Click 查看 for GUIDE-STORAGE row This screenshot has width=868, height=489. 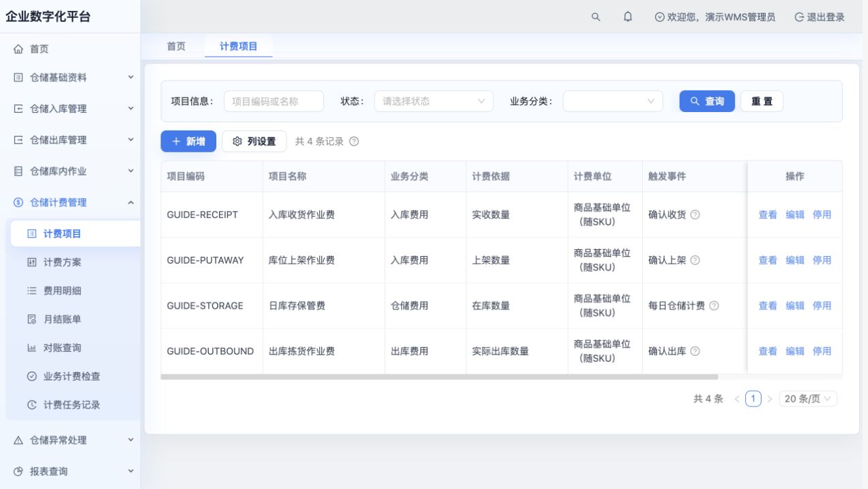pos(768,306)
